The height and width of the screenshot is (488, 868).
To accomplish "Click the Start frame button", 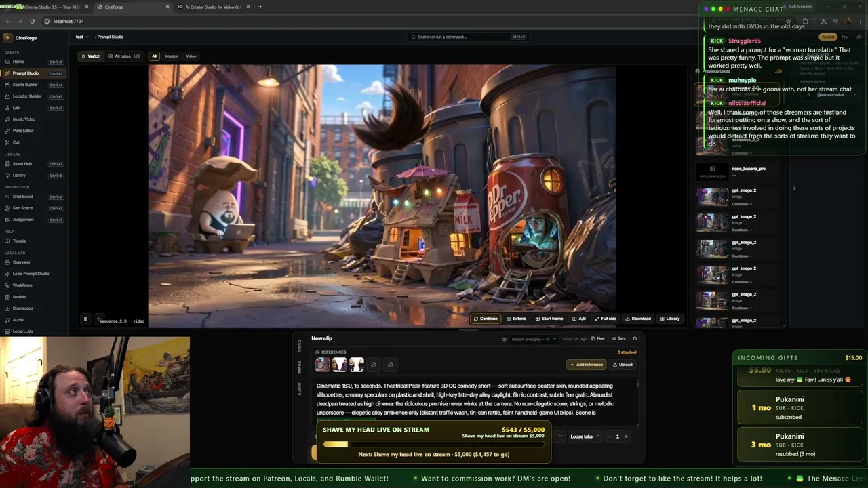I will 549,319.
